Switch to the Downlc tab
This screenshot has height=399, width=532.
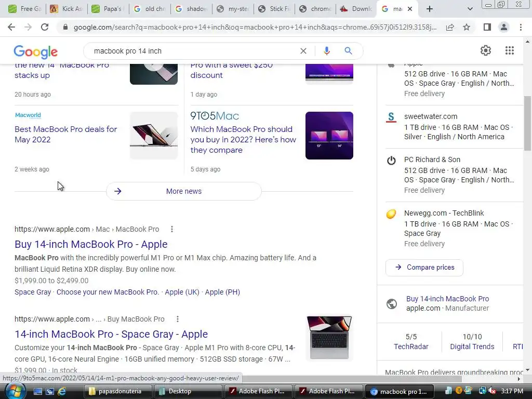[x=356, y=9]
